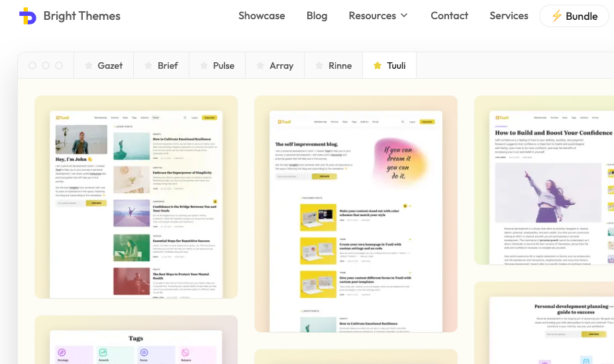Open 'The self improvement blog' preview
The image size is (614, 364).
point(356,214)
